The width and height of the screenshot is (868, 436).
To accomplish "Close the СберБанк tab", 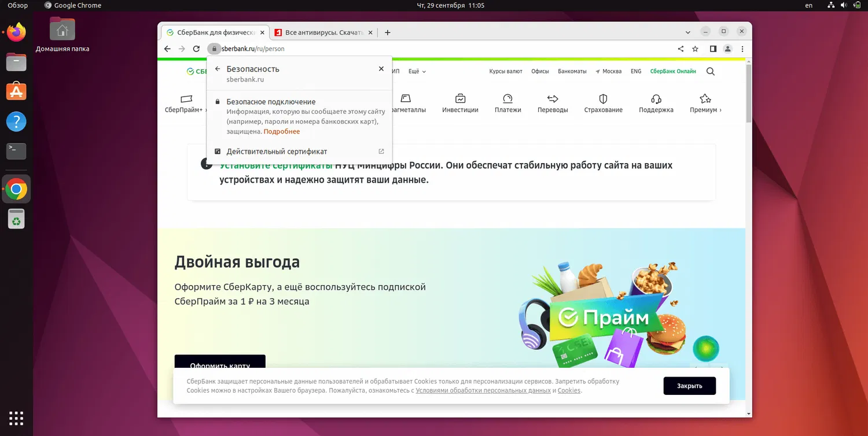I will 262,32.
